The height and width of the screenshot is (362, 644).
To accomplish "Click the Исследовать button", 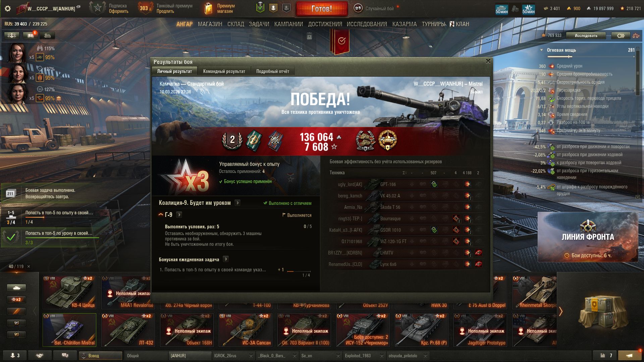I will coord(586,35).
